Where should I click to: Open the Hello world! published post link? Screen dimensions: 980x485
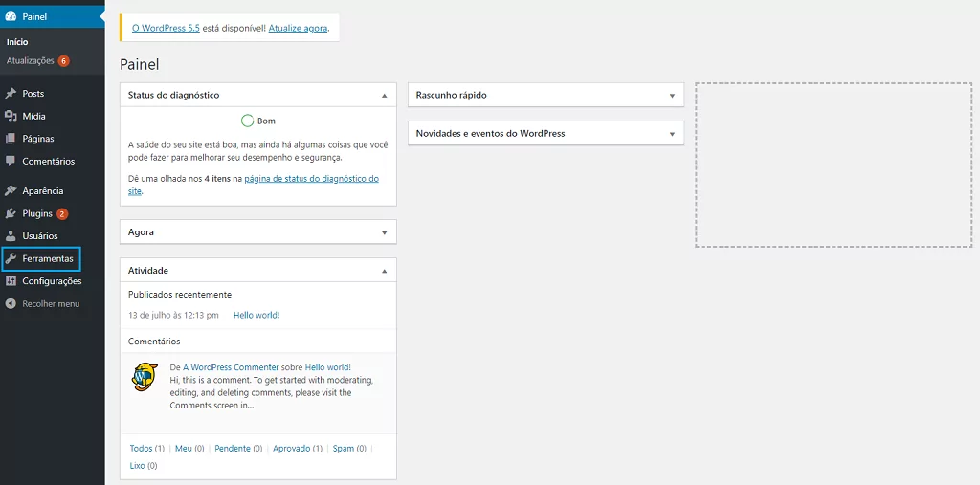click(256, 315)
